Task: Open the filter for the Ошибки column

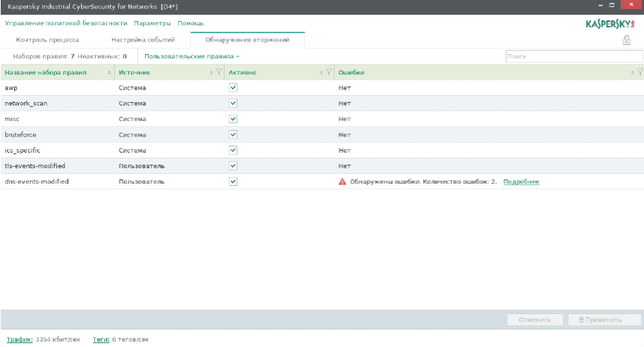Action: 639,72
